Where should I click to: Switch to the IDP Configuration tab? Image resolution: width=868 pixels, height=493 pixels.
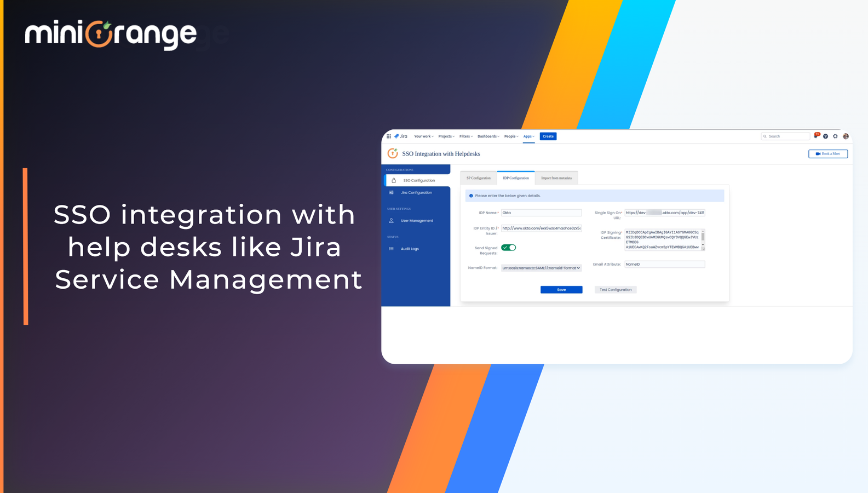tap(516, 178)
